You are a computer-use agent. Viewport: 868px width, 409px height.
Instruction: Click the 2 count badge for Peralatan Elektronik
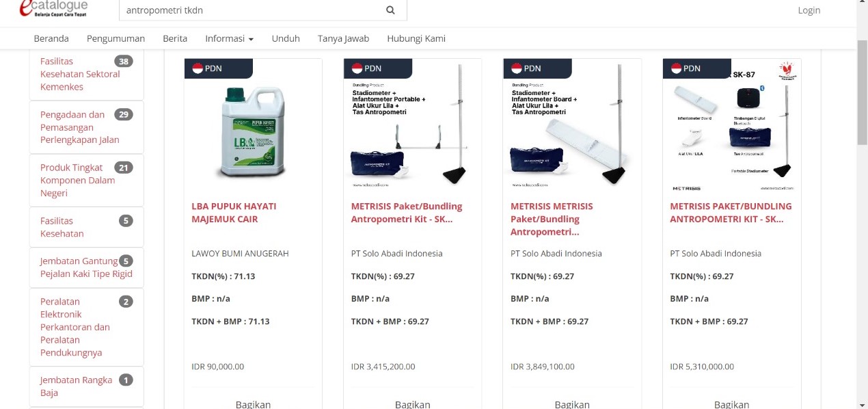pos(126,302)
